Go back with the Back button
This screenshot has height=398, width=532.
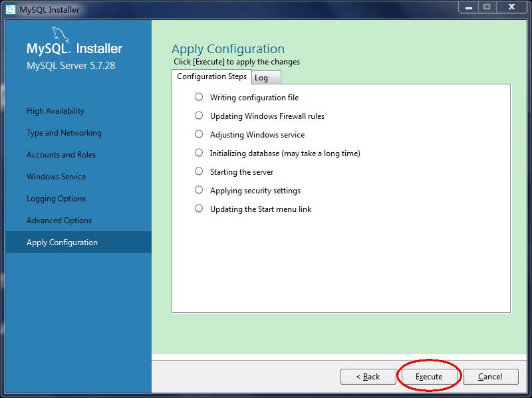368,376
